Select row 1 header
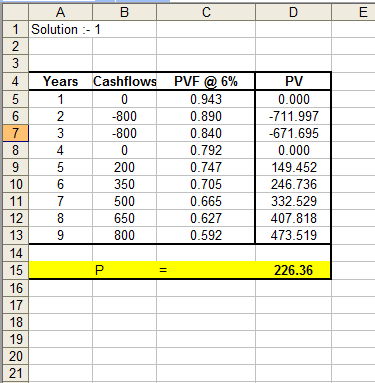Viewport: 375px width, 383px height. coord(15,29)
